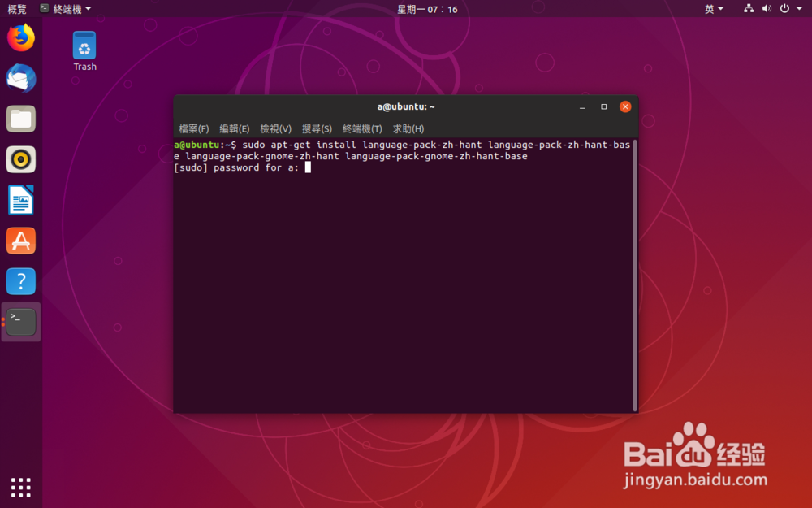
Task: Open the Files manager in dock
Action: (21, 119)
